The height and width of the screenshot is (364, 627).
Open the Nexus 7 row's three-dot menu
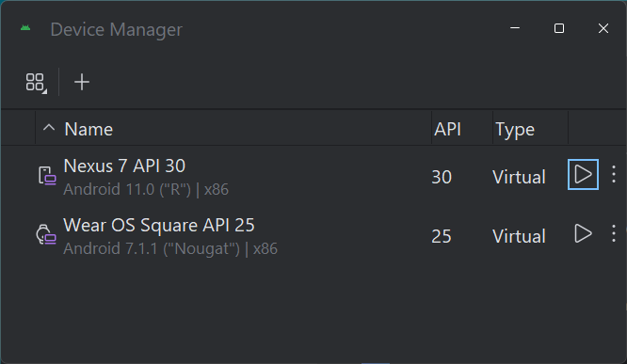click(x=614, y=174)
